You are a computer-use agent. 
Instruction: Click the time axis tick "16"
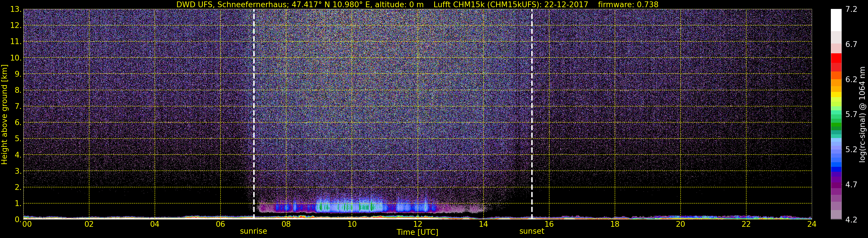(x=549, y=224)
